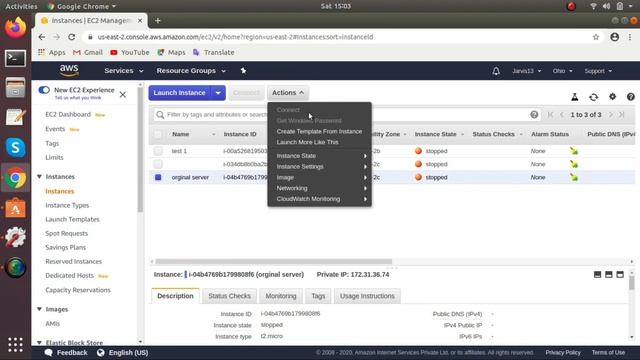Image resolution: width=640 pixels, height=360 pixels.
Task: Open new browser tab
Action: [158, 20]
